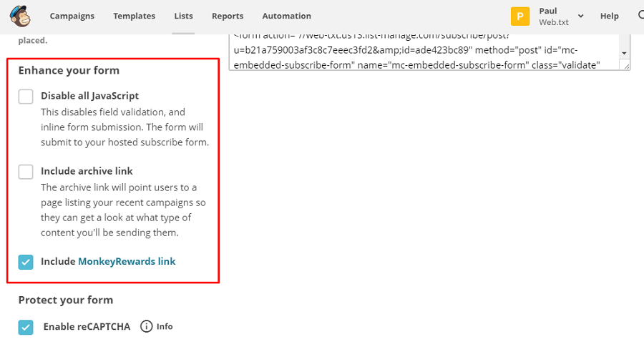
Task: Click the Protect your form heading
Action: click(66, 300)
